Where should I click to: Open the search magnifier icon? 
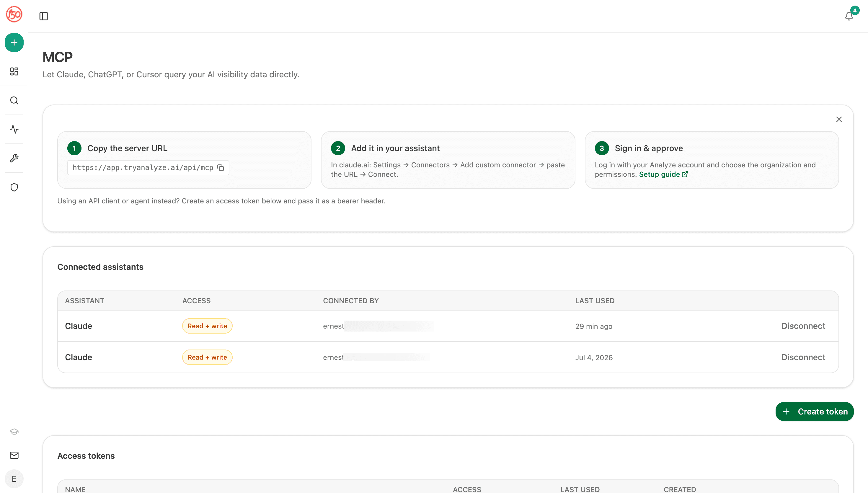coord(14,100)
